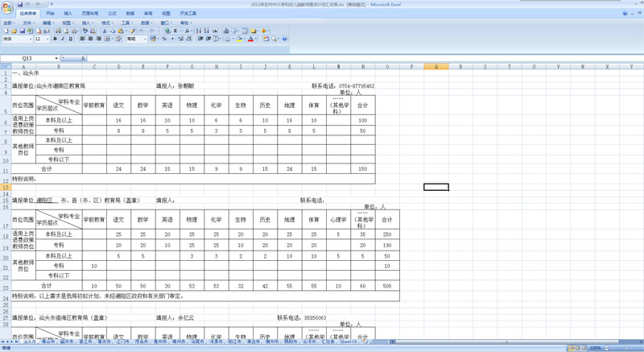This screenshot has width=644, height=352.
Task: Open the 工具 classic menu dropdown
Action: 127,23
